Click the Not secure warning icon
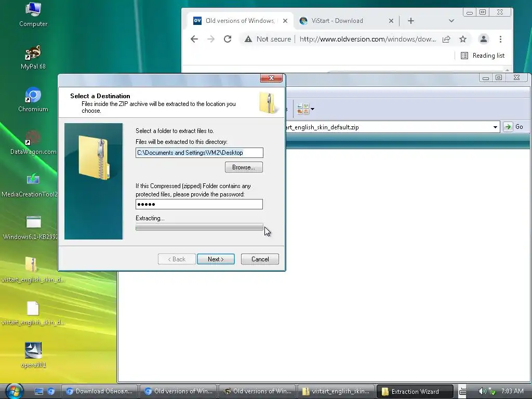The image size is (532, 399). tap(248, 39)
